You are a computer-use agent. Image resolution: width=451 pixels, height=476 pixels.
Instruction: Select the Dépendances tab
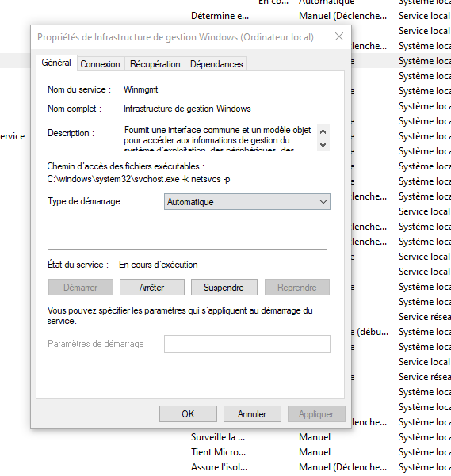216,64
